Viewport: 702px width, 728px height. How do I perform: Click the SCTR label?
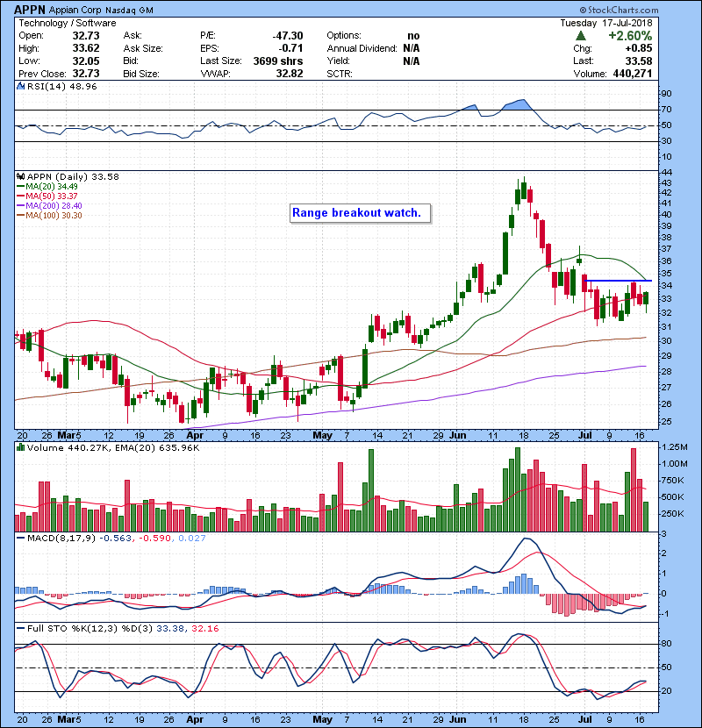(340, 74)
